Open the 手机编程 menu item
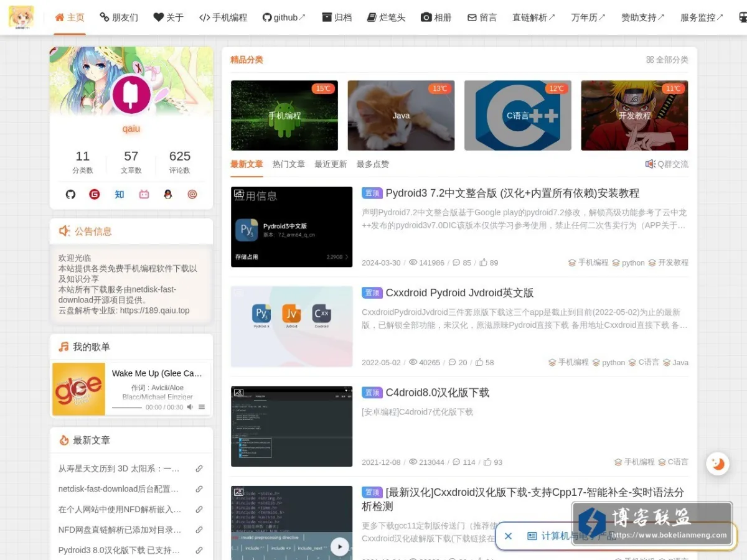 tap(223, 17)
